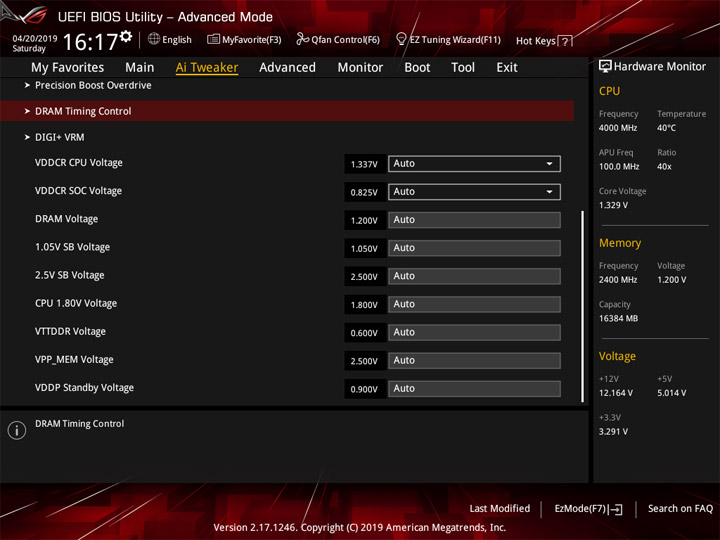Click the VDDCR CPU Voltage label
720x540 pixels.
click(79, 163)
